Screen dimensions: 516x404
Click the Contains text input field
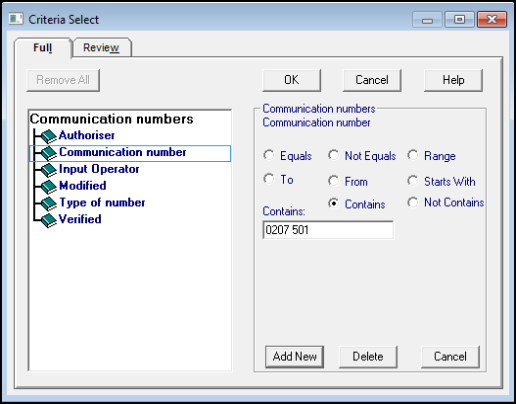pos(328,230)
